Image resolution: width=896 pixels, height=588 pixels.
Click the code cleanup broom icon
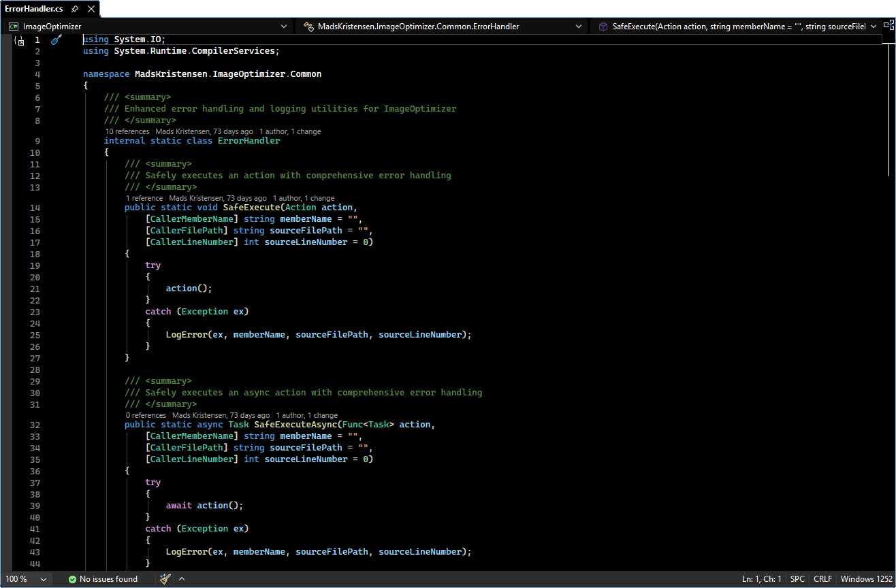[x=165, y=579]
